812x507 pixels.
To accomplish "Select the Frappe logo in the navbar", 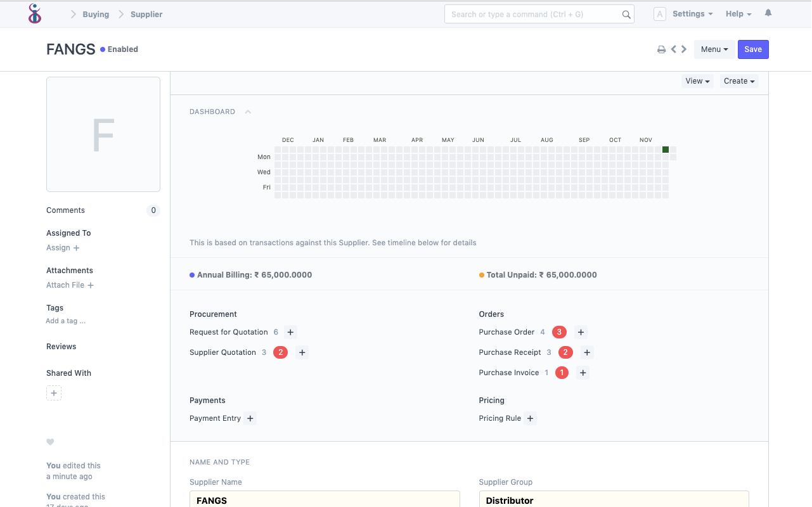I will pyautogui.click(x=35, y=13).
